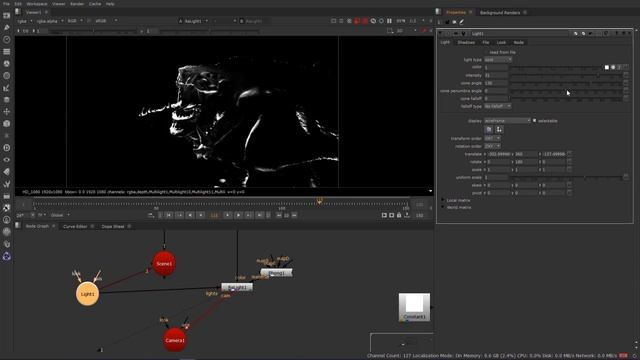Open the Cache menu
The height and width of the screenshot is (360, 640).
point(95,4)
